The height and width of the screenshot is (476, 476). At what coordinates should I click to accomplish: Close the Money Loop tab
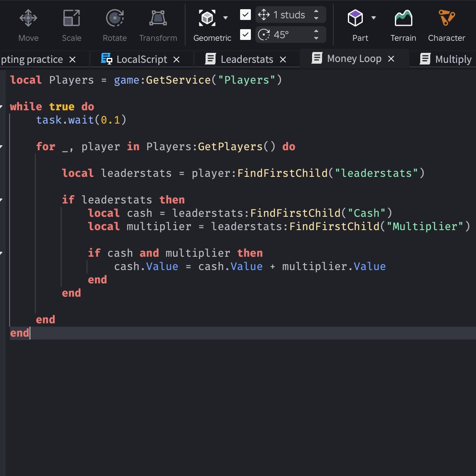[391, 59]
